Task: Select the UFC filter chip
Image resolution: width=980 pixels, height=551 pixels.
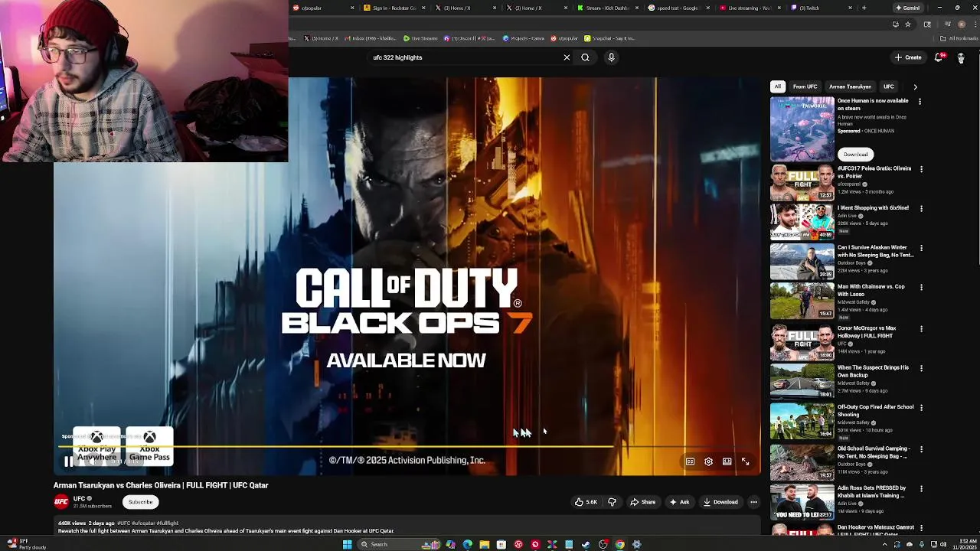Action: coord(888,86)
